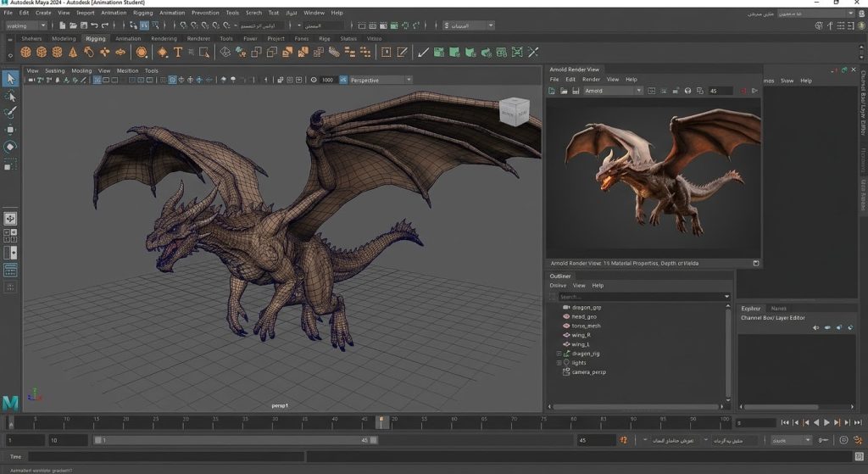This screenshot has width=868, height=474.
Task: Open the Show menu in the right panel
Action: [787, 81]
